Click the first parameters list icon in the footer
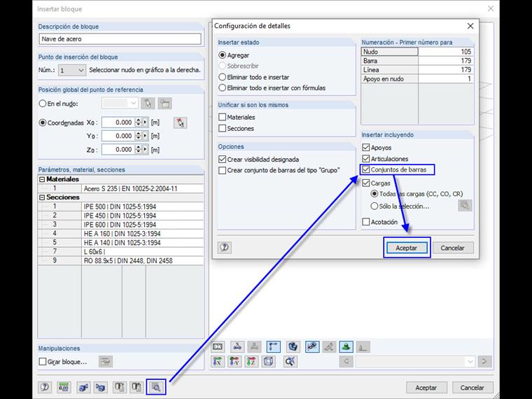 coord(120,387)
